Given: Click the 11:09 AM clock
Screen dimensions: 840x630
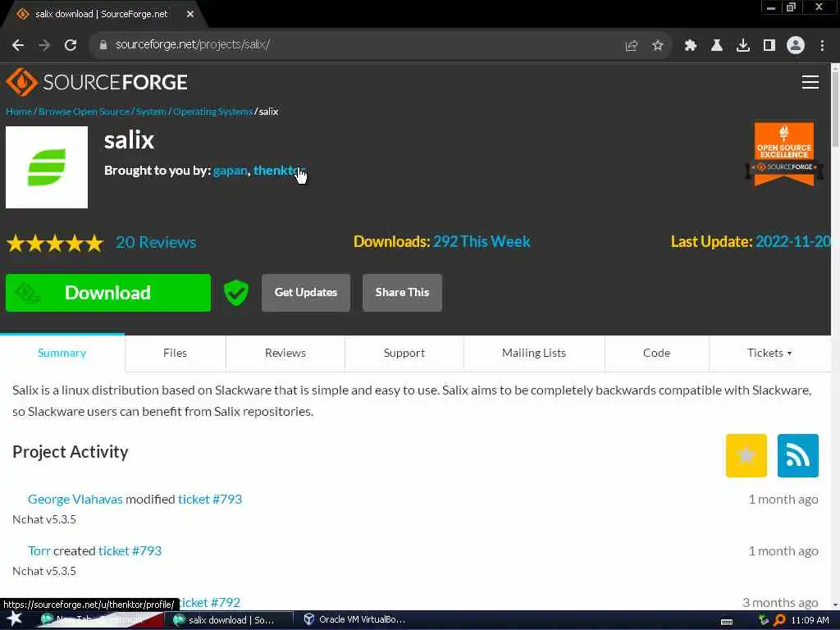Looking at the screenshot, I should click(810, 620).
